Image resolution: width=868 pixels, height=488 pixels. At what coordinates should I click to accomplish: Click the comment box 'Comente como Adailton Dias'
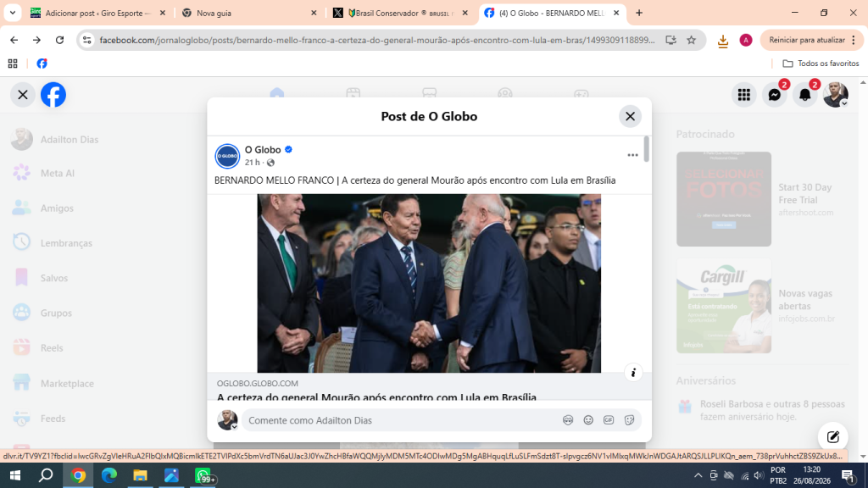point(403,420)
